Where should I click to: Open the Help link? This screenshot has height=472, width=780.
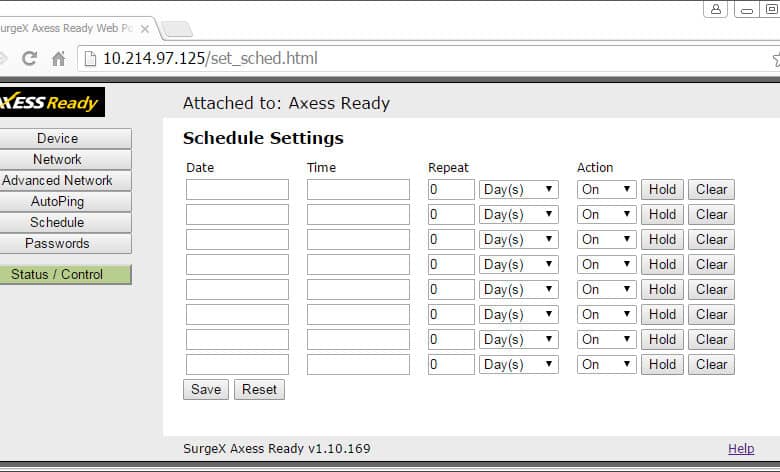pos(741,449)
